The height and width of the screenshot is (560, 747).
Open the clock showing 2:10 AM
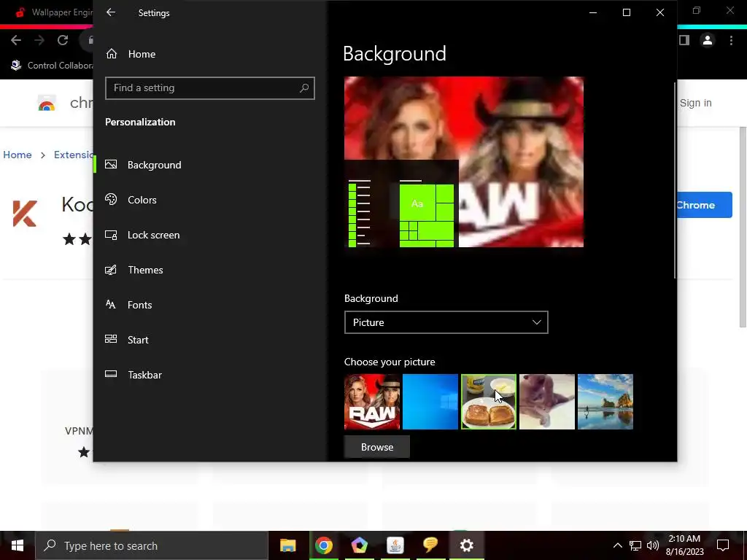click(x=684, y=545)
